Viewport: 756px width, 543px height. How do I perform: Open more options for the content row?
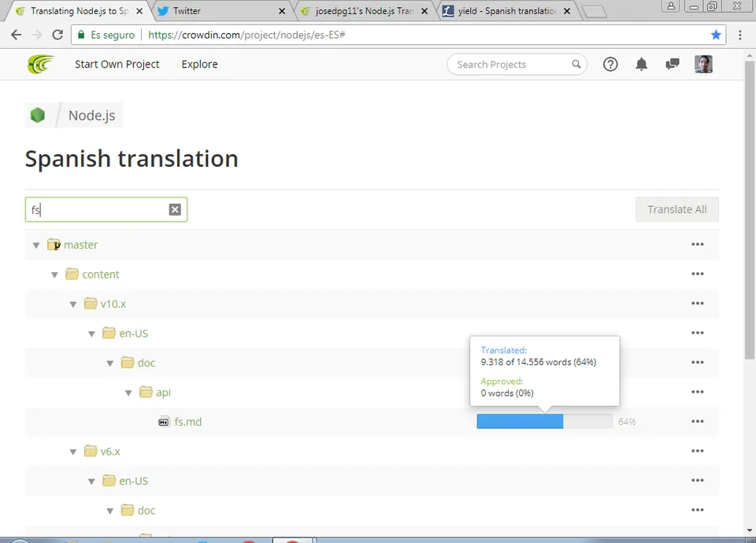697,274
